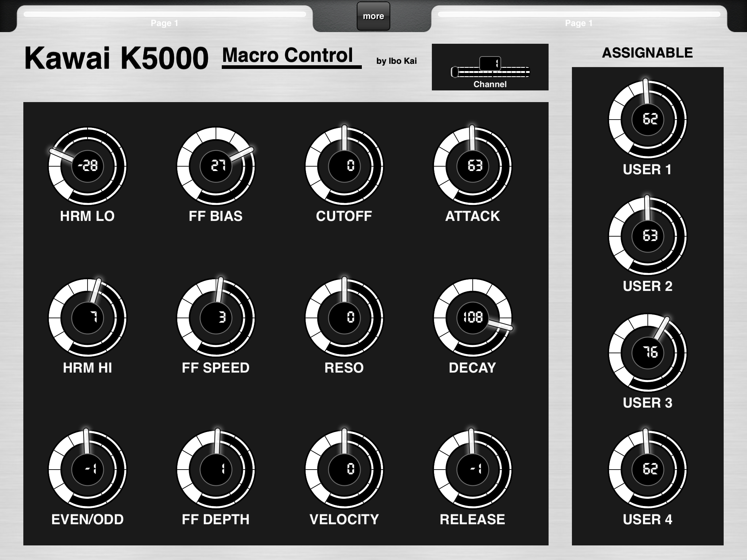
Task: Click the EVEN/ODD knob
Action: click(x=88, y=469)
